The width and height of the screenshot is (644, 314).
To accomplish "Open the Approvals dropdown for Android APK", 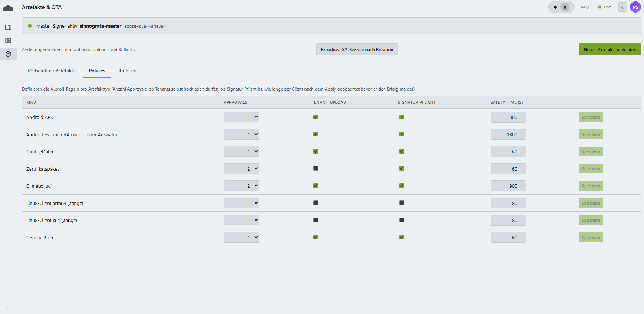I will [x=242, y=117].
